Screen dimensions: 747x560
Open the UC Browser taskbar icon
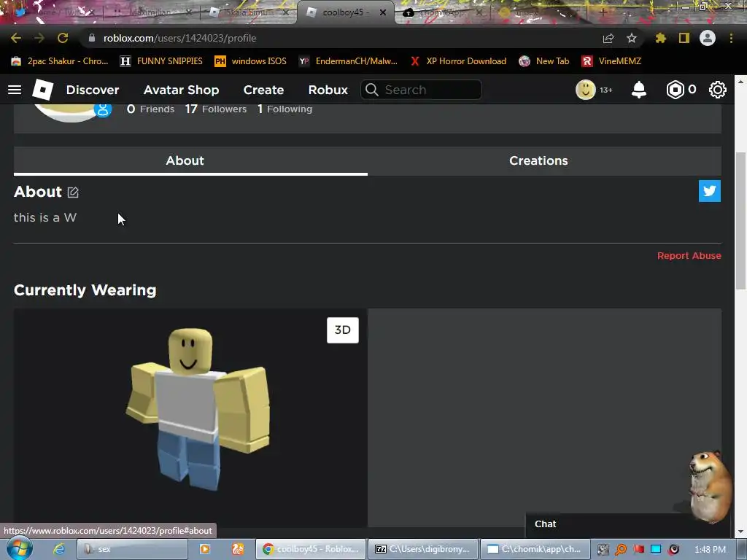pyautogui.click(x=238, y=549)
